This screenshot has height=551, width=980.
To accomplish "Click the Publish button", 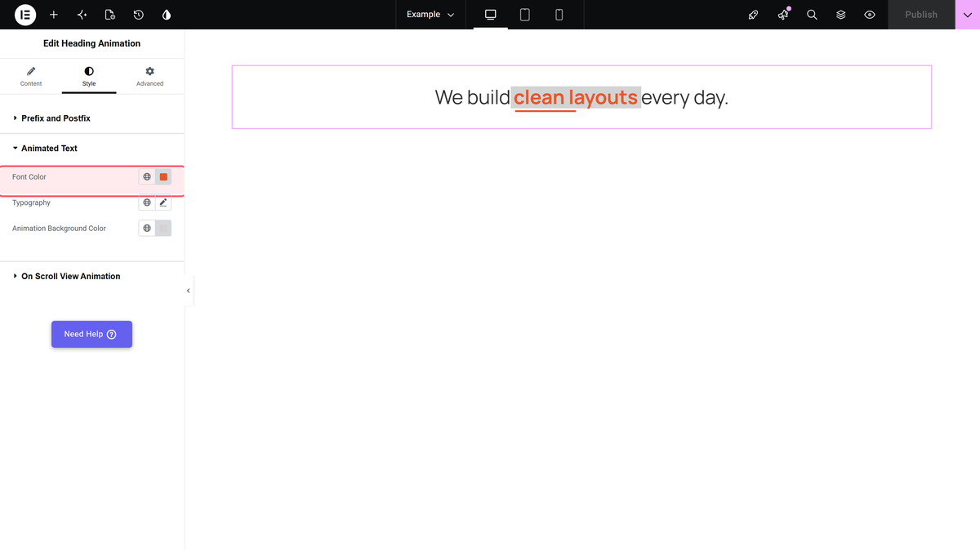I will point(921,15).
